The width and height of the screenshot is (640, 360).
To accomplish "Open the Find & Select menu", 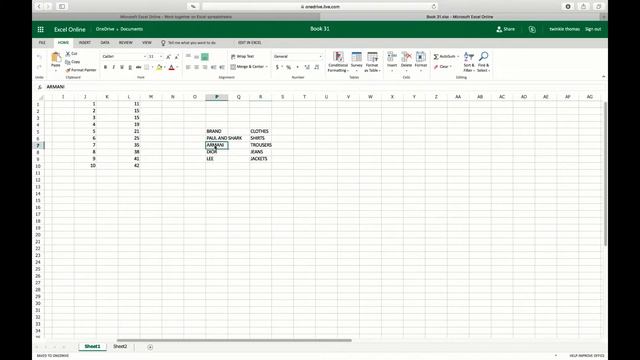I will 483,61.
